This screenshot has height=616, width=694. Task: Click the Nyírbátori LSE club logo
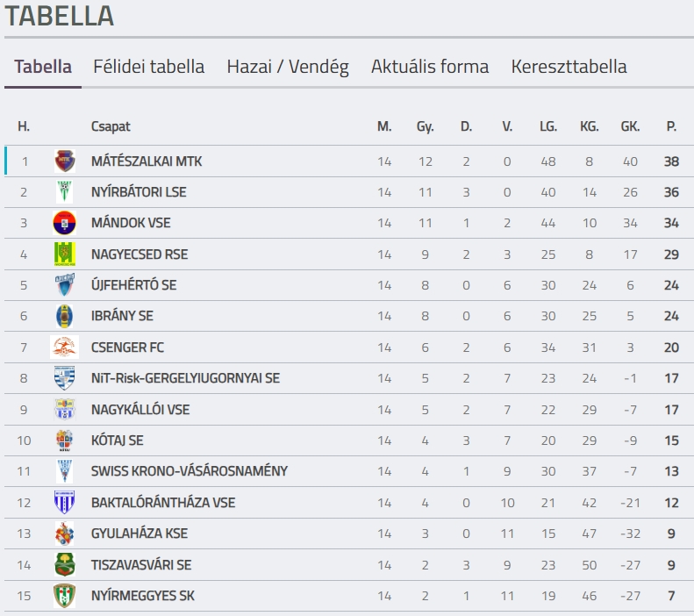point(64,192)
